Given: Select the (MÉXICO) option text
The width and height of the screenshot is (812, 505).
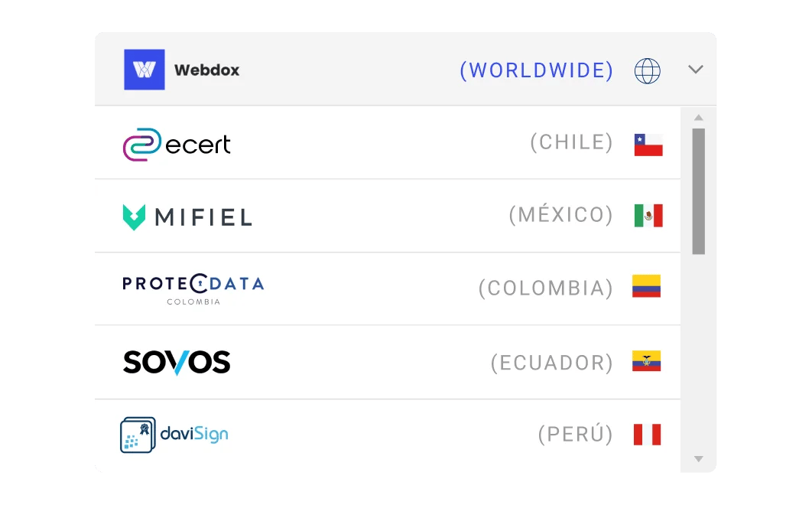Looking at the screenshot, I should pos(561,215).
